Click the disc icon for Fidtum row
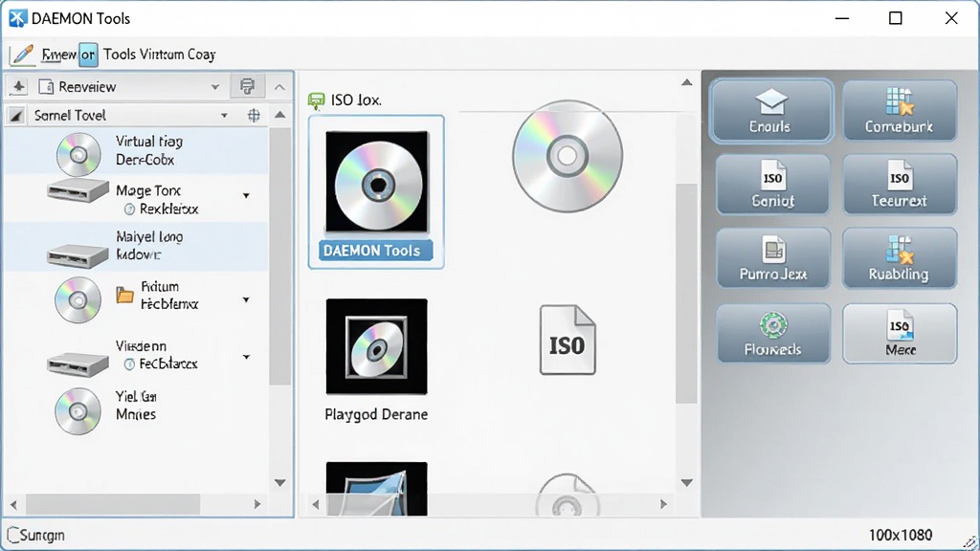The image size is (980, 551). 78,299
